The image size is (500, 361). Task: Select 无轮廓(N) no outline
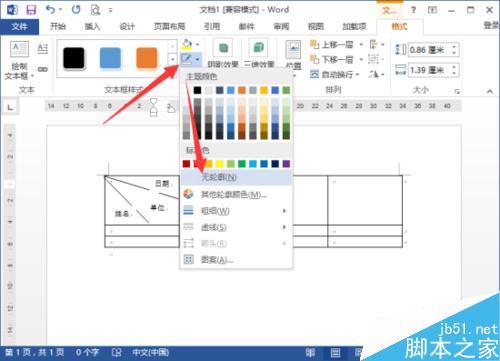coord(236,177)
